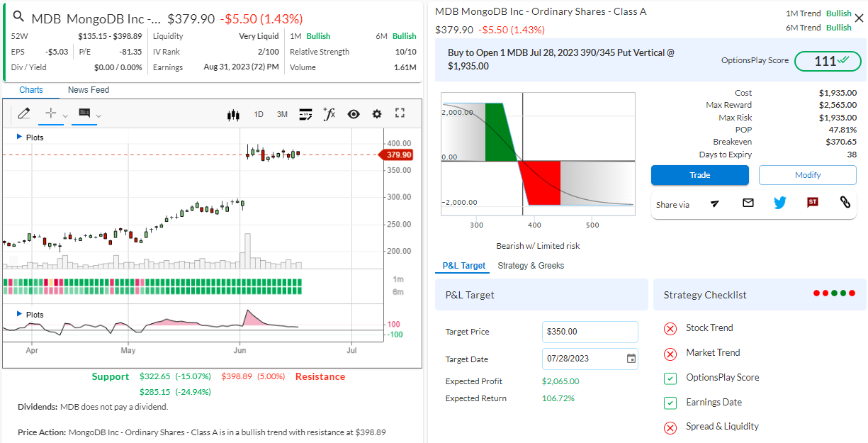Screen dimensions: 868x443
Task: Select the pencil drawing tool
Action: point(23,113)
